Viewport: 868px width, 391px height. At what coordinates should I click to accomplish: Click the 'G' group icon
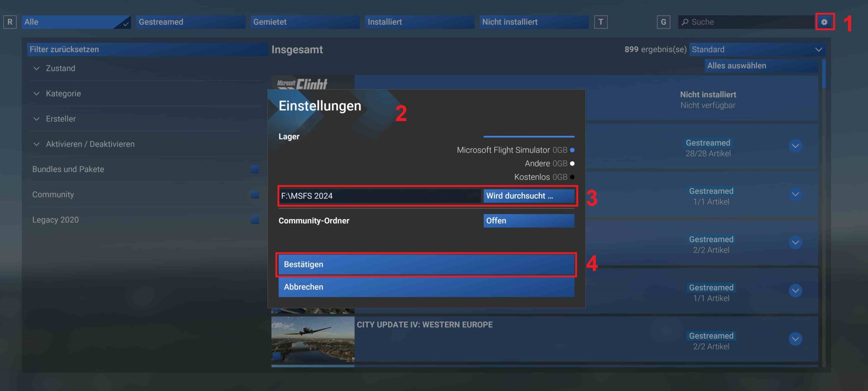tap(663, 22)
